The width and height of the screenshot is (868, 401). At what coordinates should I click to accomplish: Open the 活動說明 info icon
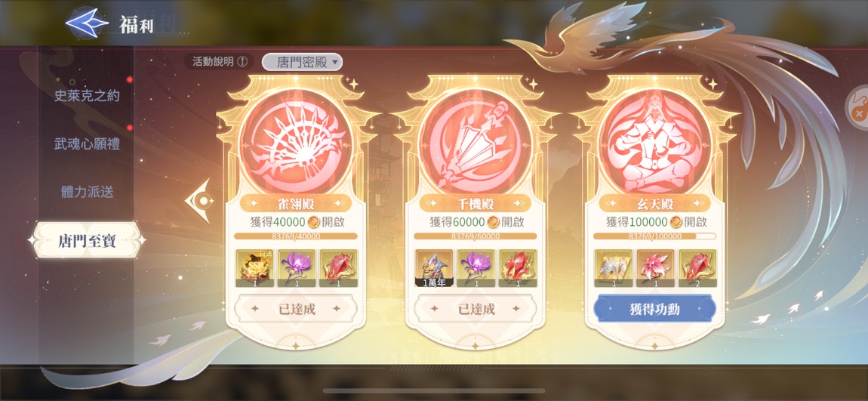[242, 61]
